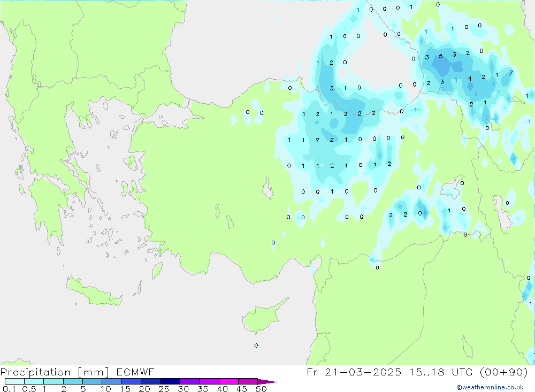Viewport: 535px width, 392px height.
Task: Click the island of Crete on map
Action: [x=94, y=291]
